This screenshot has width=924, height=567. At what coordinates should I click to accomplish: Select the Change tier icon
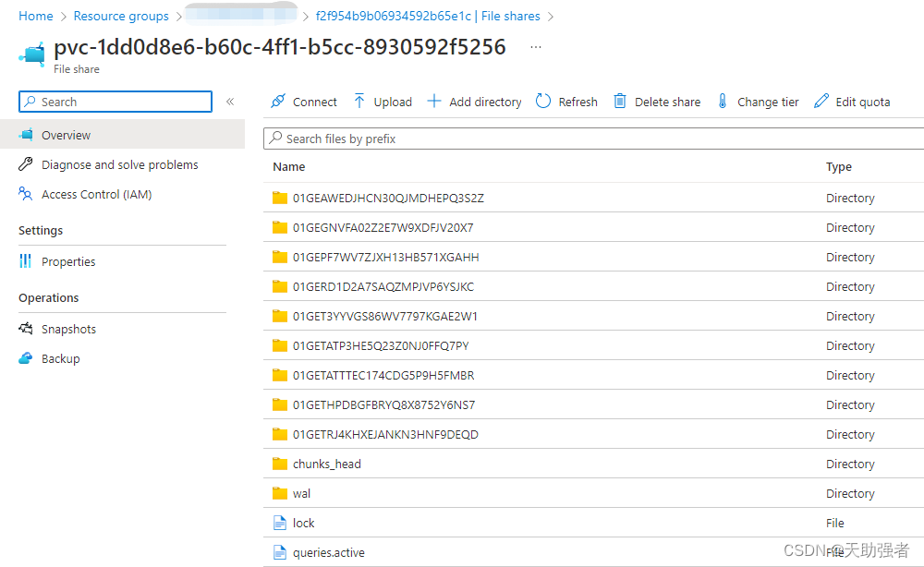(x=722, y=102)
